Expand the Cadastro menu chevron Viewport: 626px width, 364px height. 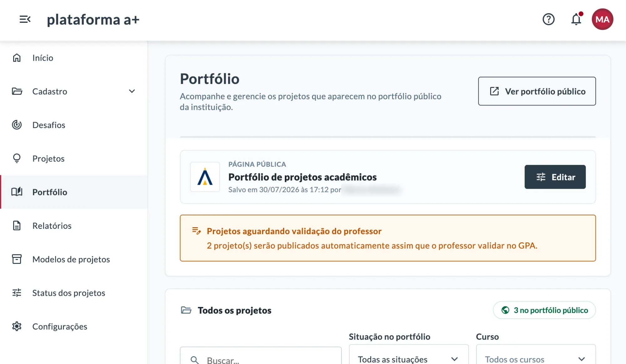click(x=132, y=91)
